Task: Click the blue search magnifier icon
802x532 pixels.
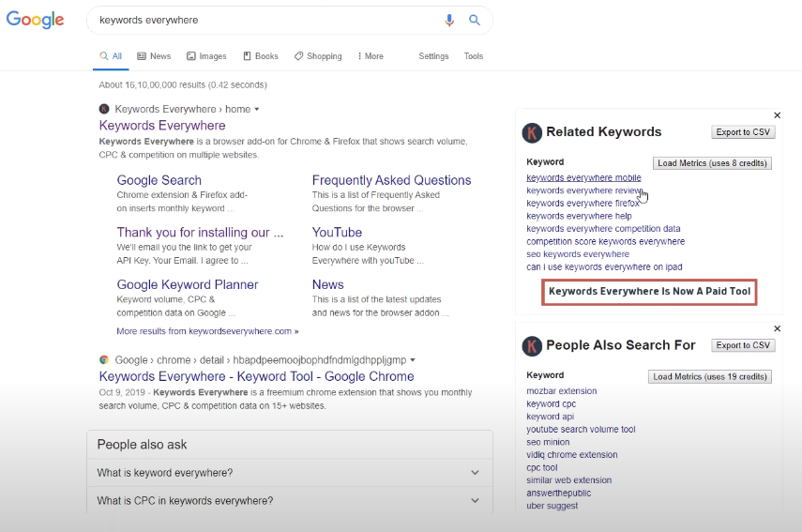Action: 475,20
